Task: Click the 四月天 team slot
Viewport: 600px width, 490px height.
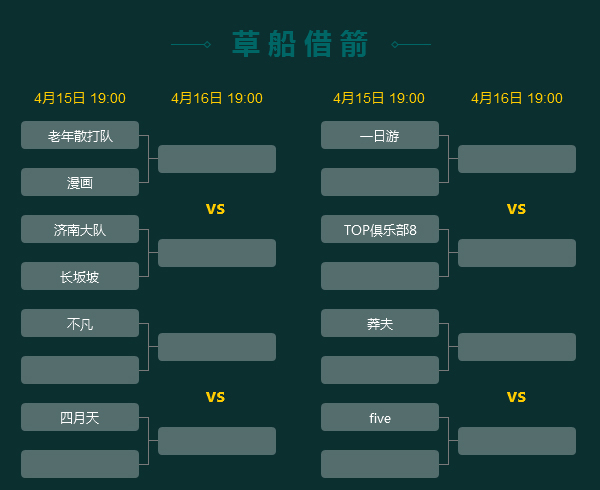Action: click(80, 417)
